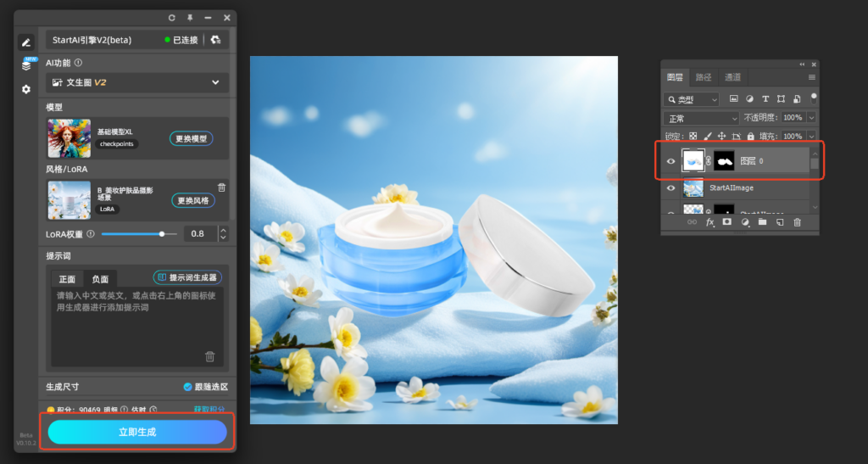Lock artboard nesting icon
This screenshot has width=868, height=464.
tap(737, 137)
